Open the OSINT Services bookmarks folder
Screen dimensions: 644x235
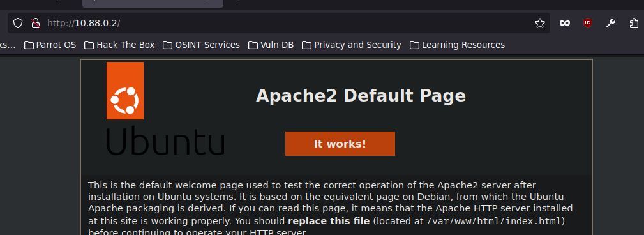(x=201, y=45)
